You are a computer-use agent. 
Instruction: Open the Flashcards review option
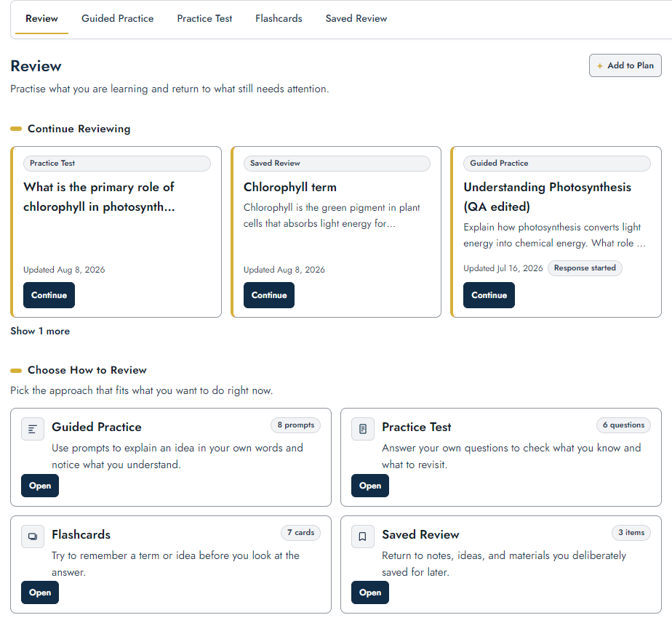click(x=40, y=592)
